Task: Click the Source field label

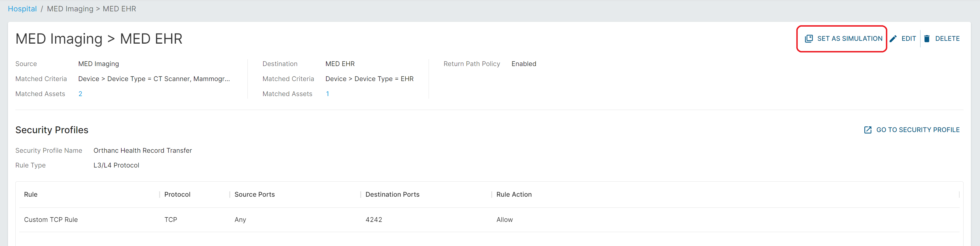Action: pyautogui.click(x=26, y=64)
